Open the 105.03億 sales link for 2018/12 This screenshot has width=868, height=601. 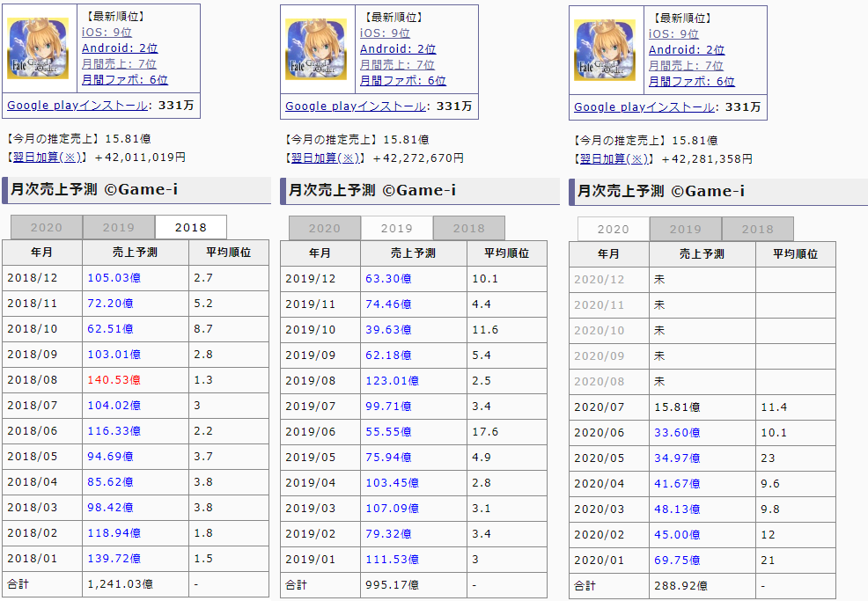[114, 278]
